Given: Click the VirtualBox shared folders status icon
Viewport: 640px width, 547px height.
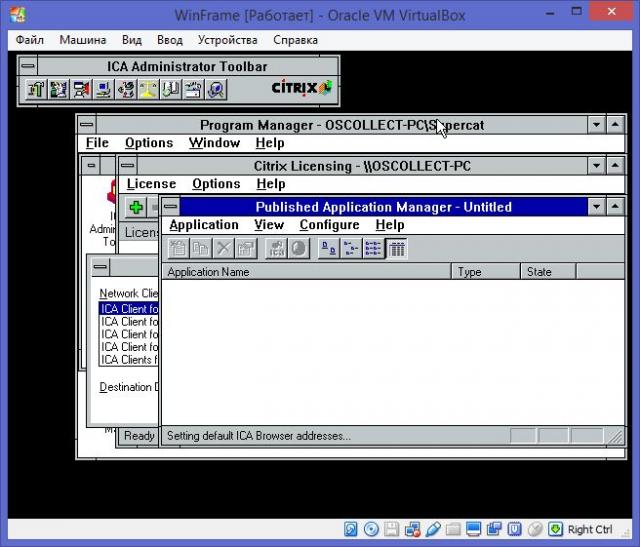Looking at the screenshot, I should (x=453, y=529).
